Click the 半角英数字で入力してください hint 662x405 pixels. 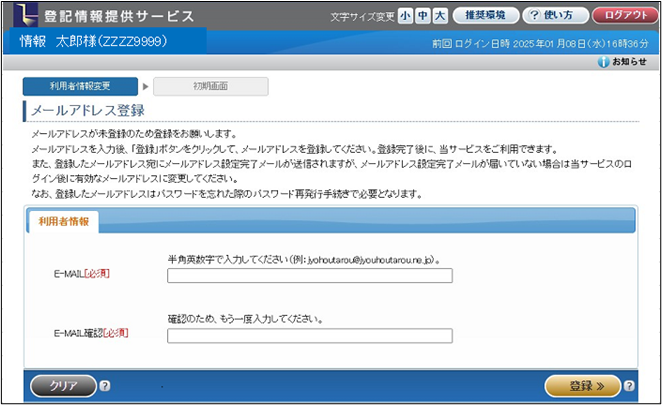[x=304, y=260]
